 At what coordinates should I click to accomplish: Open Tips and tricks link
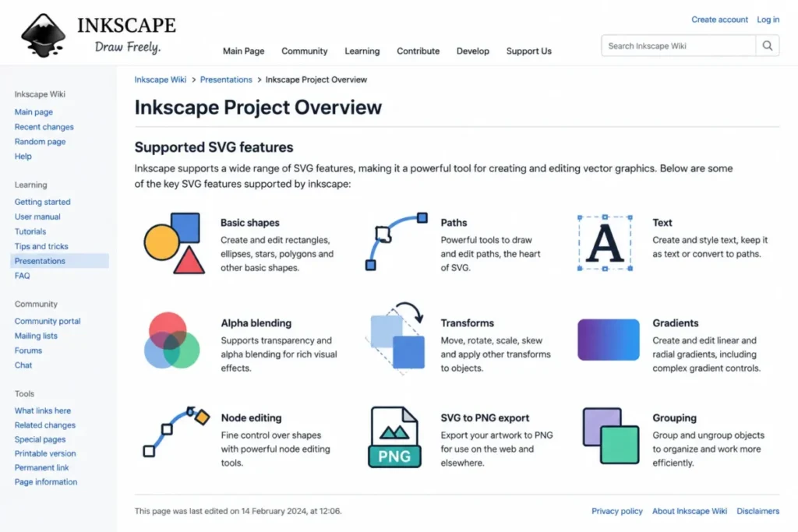41,246
